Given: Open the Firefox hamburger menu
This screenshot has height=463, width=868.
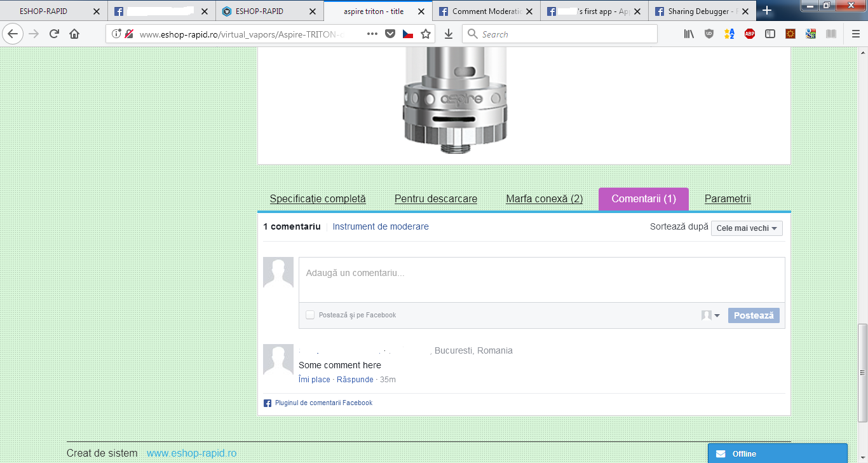Looking at the screenshot, I should pos(855,34).
